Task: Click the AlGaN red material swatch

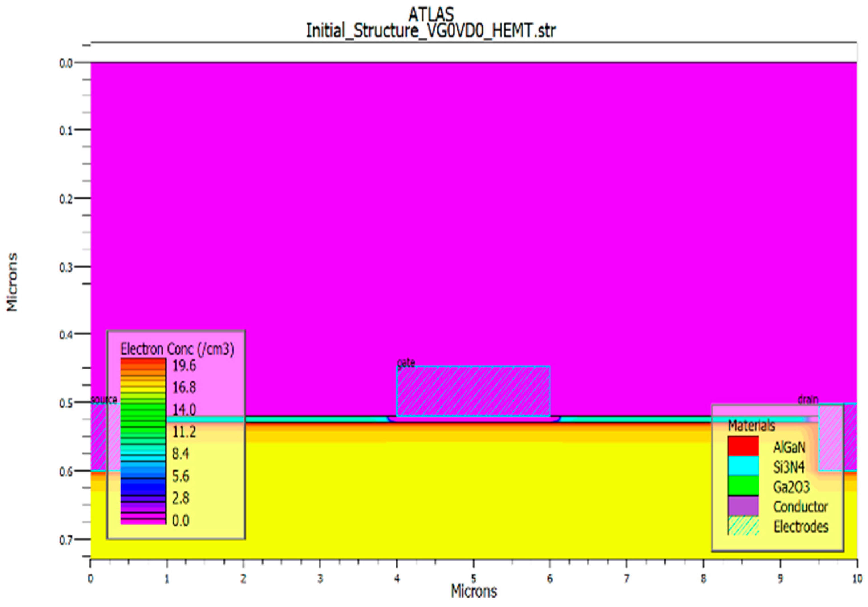Action: coord(743,446)
